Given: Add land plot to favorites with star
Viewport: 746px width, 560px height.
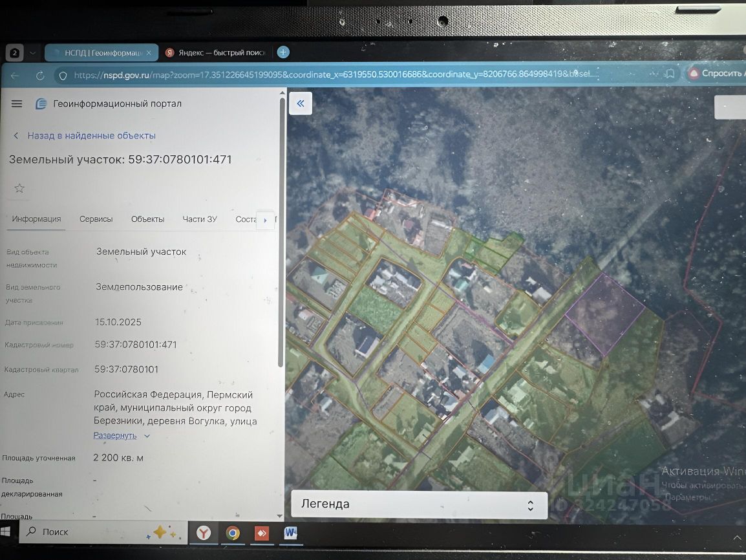Looking at the screenshot, I should coord(19,188).
